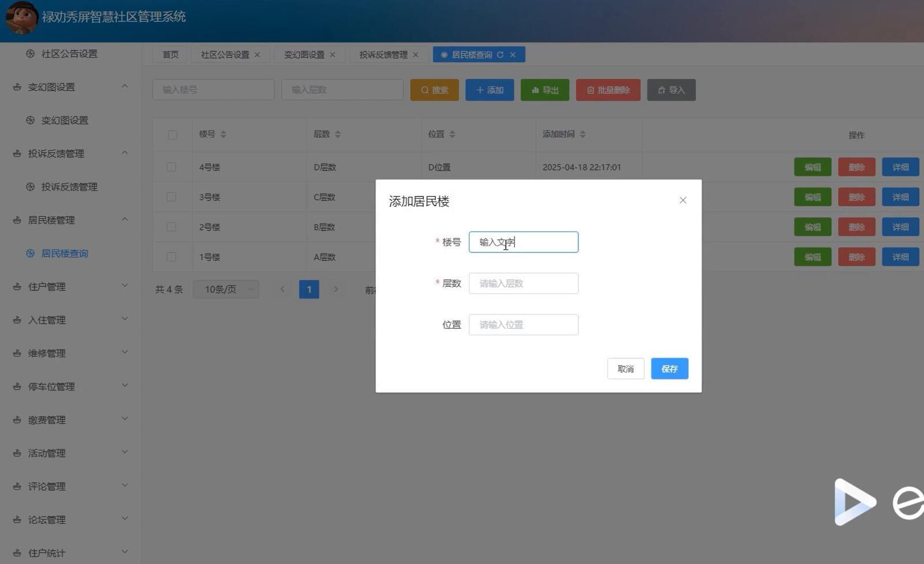Open the 10条/页 page size dropdown
Viewport: 924px width, 564px height.
tap(226, 289)
